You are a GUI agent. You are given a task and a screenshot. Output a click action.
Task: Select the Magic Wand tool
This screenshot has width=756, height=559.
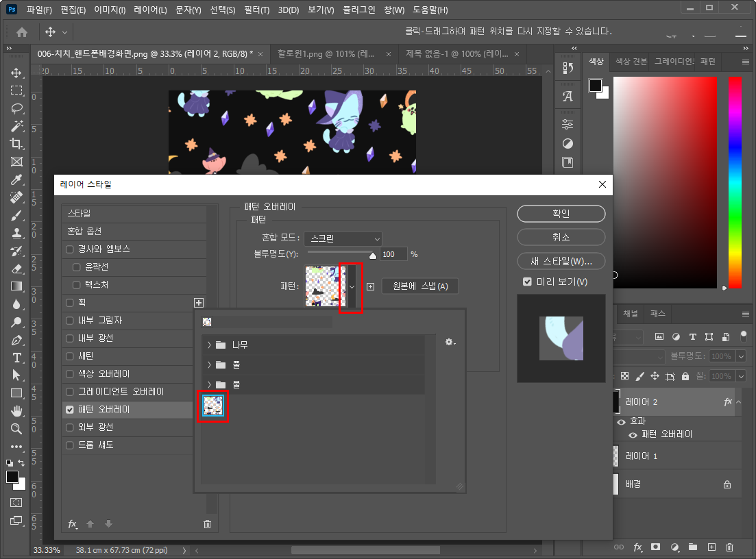[16, 126]
